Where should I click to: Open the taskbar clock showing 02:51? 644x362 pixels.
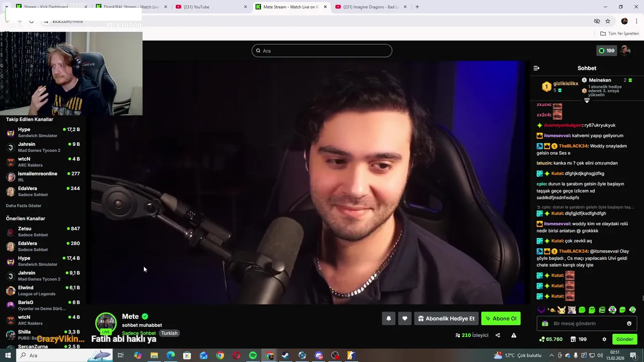tap(615, 355)
